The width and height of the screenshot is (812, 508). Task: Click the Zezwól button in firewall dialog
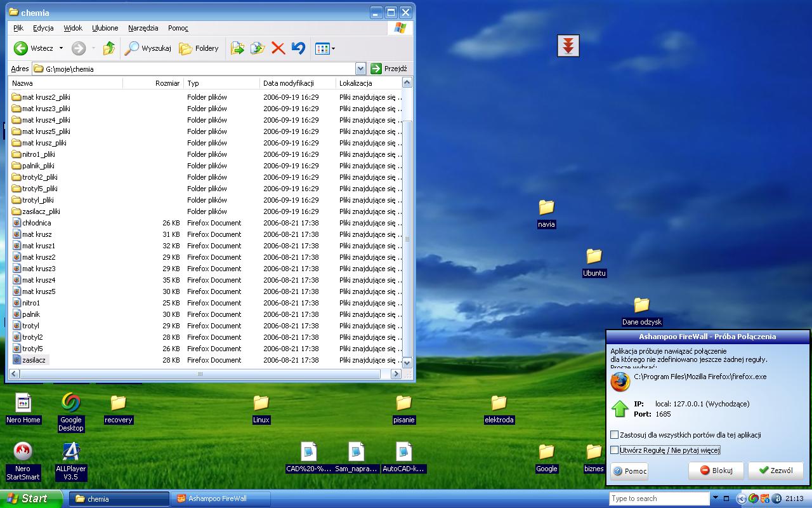point(776,471)
